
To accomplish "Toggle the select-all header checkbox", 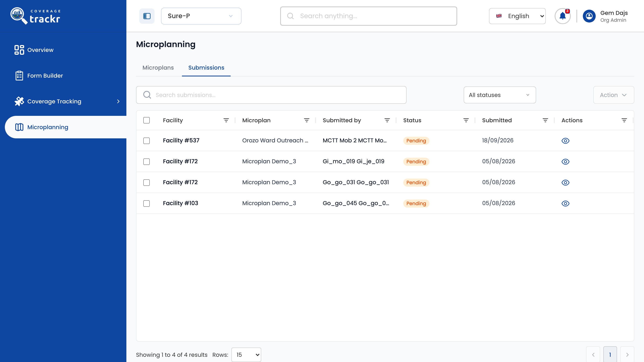I will coord(147,120).
